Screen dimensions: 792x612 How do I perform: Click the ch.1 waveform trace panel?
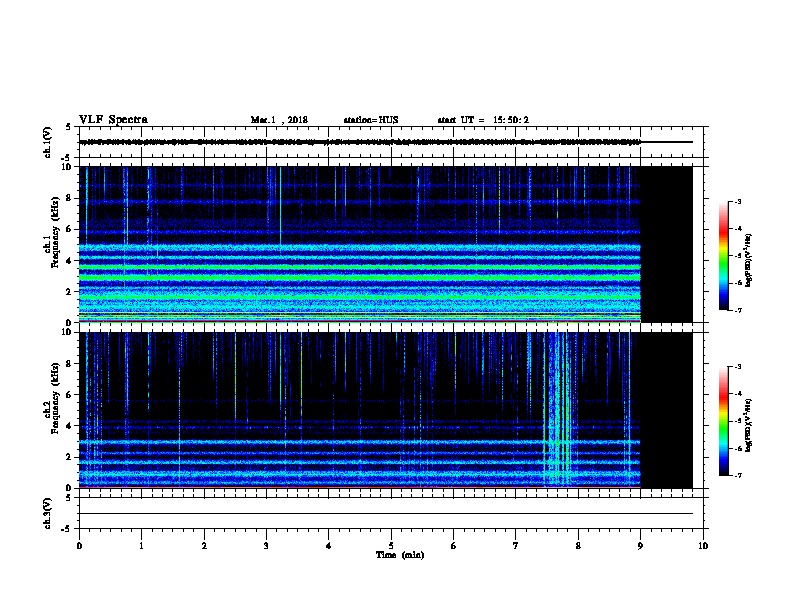tap(391, 142)
